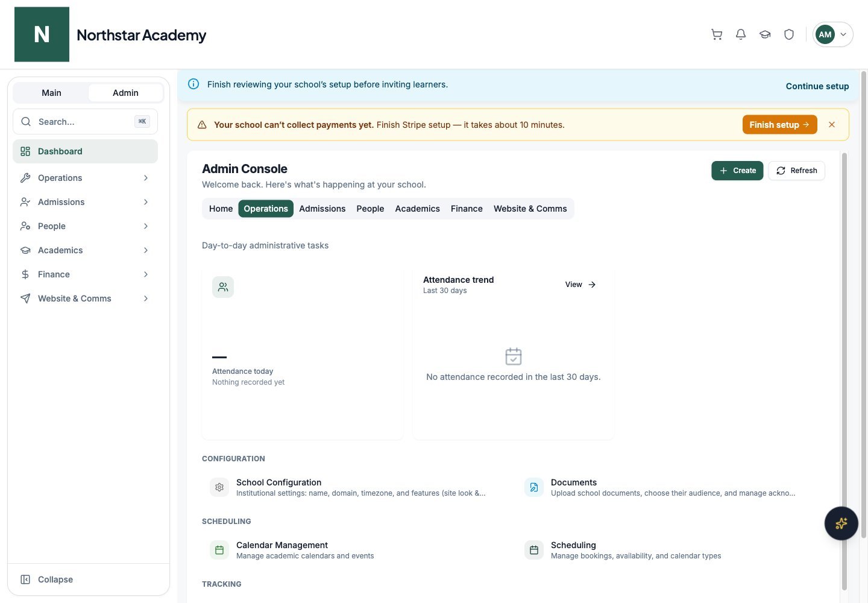Dismiss the Stripe payments warning

tap(832, 125)
